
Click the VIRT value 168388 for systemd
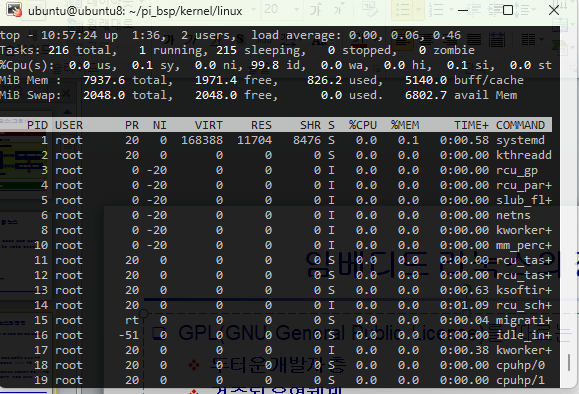[202, 140]
